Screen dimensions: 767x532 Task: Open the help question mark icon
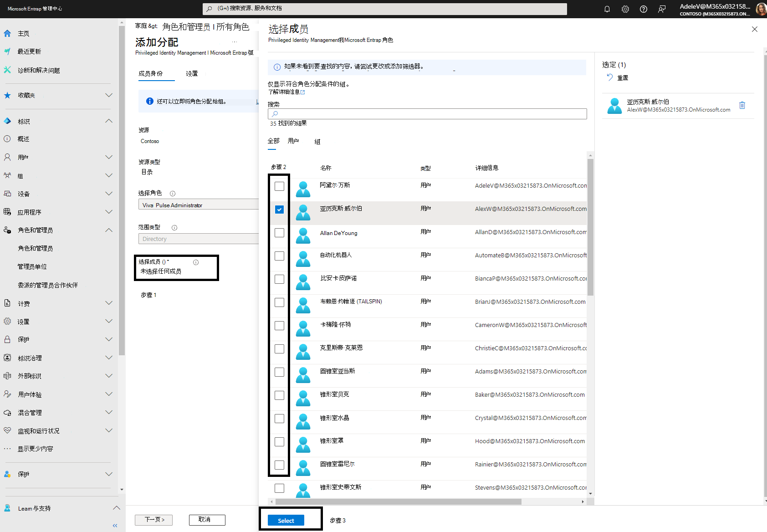[643, 9]
